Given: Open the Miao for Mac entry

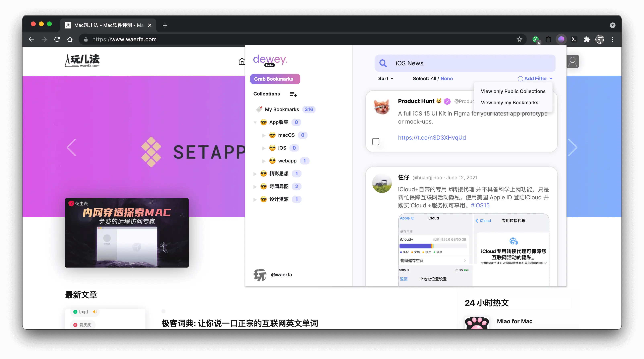Looking at the screenshot, I should tap(515, 321).
